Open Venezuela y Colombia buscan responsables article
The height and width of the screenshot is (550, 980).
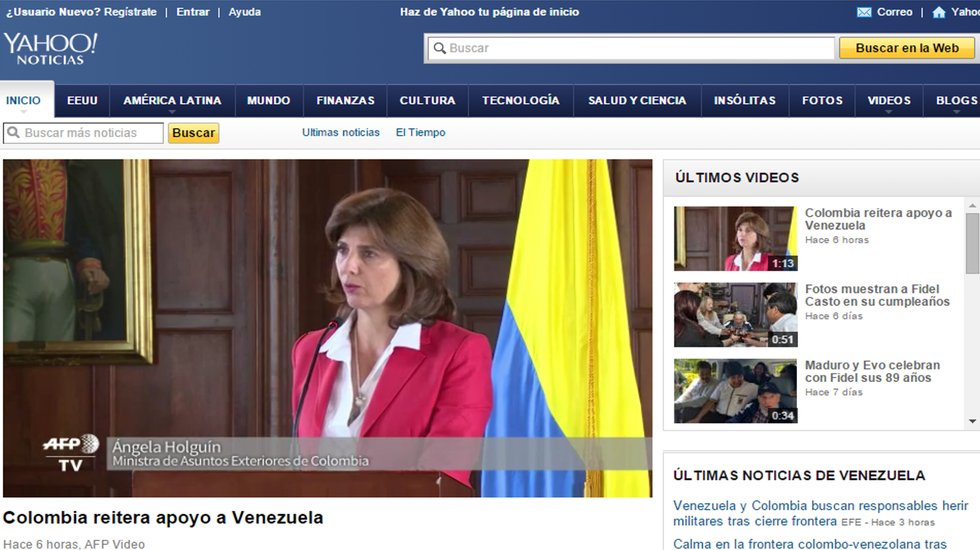821,513
